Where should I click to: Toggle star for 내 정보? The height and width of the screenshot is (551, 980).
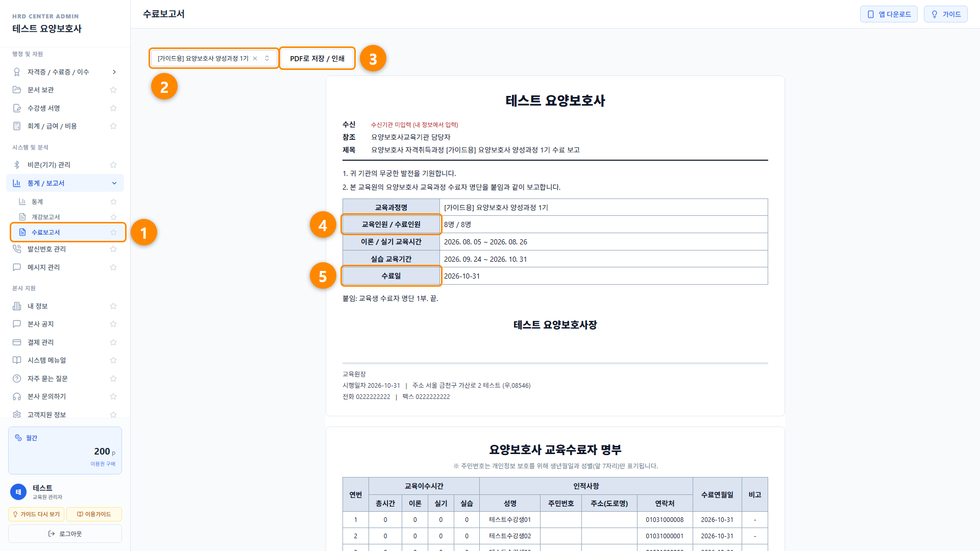[113, 306]
